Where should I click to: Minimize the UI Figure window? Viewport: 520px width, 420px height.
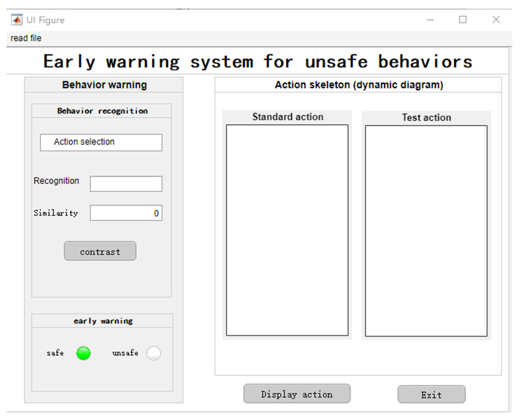(x=430, y=20)
